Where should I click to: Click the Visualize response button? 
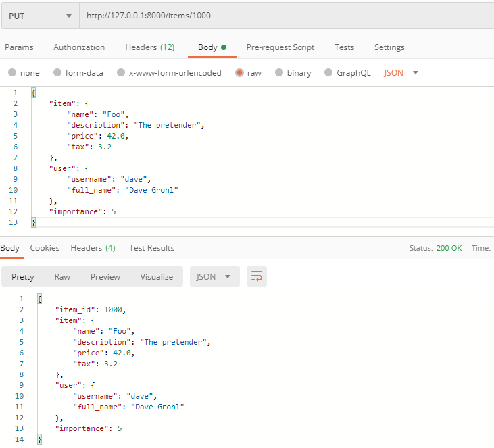(x=156, y=276)
